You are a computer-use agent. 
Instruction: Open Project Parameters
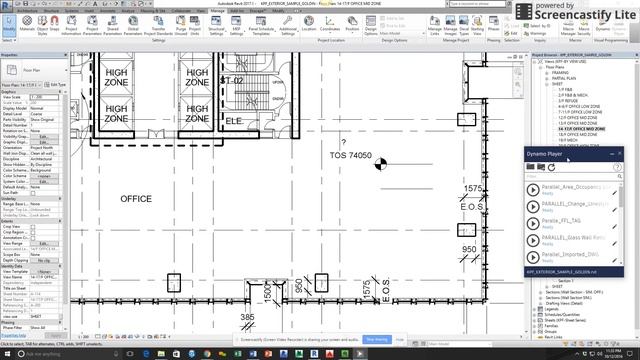coord(92,25)
